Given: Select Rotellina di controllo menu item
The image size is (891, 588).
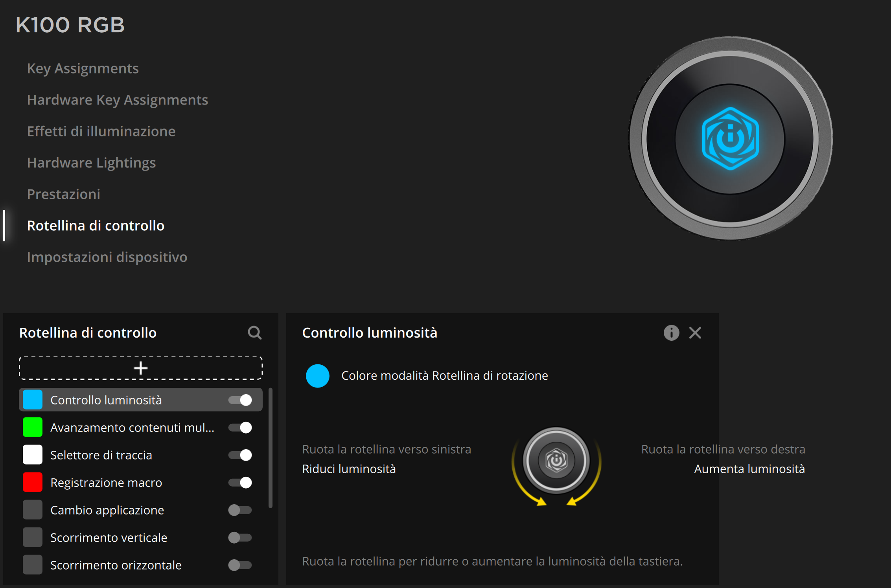Looking at the screenshot, I should tap(96, 226).
